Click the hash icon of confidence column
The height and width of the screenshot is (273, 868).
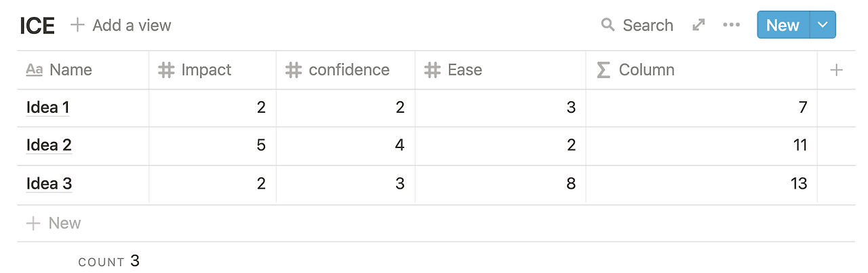[293, 70]
